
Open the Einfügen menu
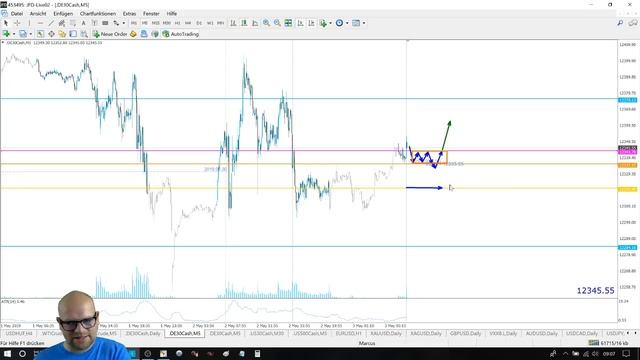tap(63, 13)
